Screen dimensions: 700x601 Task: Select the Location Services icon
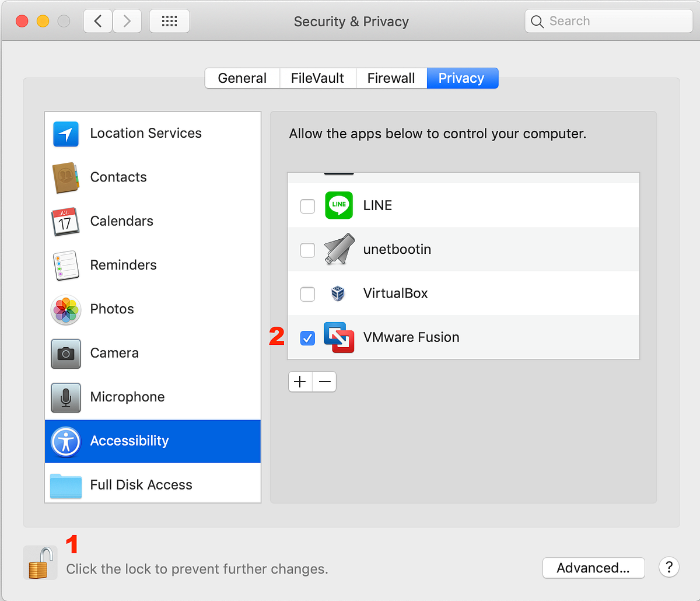[x=65, y=134]
